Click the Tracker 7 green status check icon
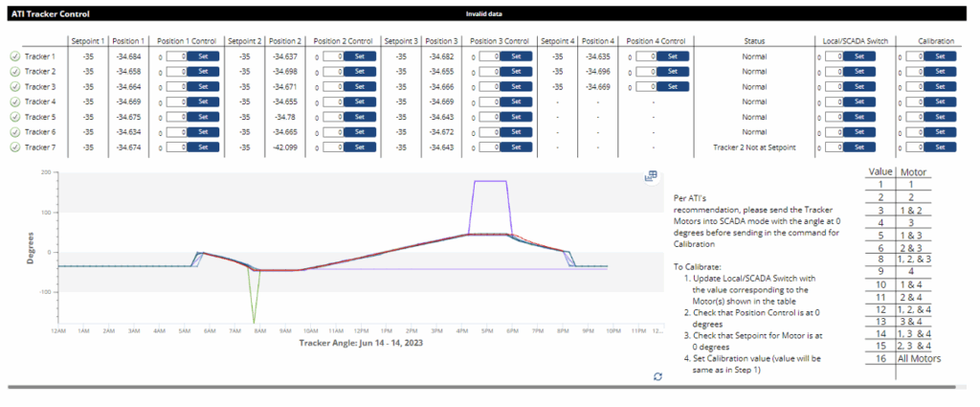Image resolution: width=980 pixels, height=407 pixels. point(14,147)
